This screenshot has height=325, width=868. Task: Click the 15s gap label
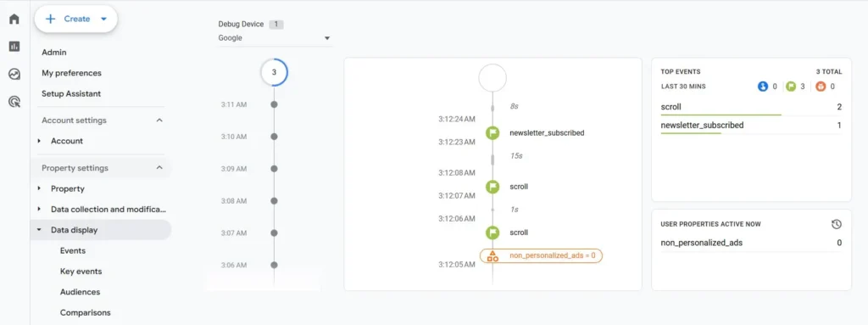[x=516, y=156]
